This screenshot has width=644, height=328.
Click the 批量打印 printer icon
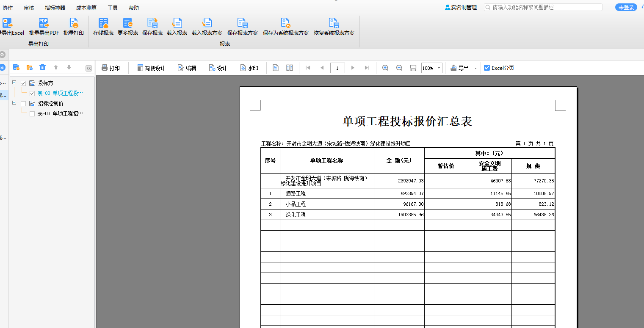tap(74, 23)
